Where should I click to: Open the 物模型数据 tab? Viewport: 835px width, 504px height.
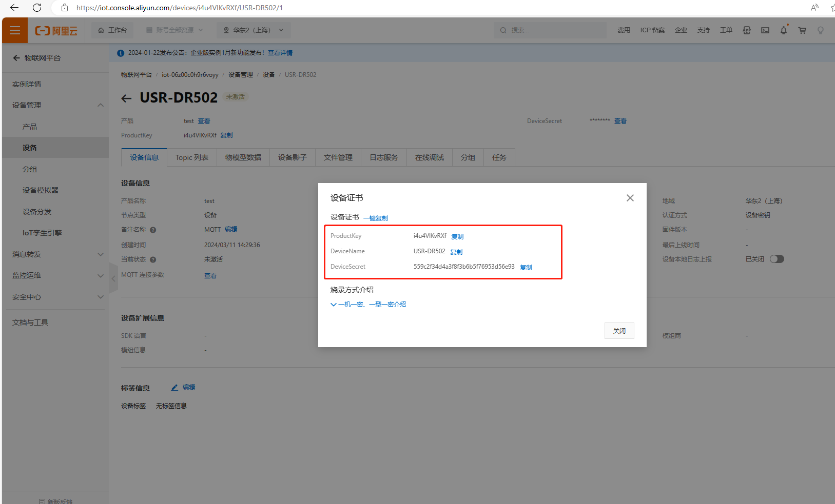pos(243,158)
